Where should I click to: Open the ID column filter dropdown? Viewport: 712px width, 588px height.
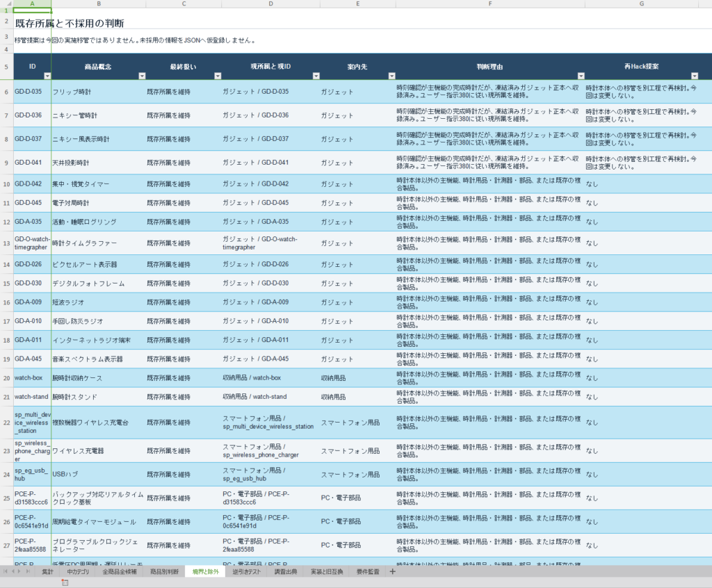pos(47,76)
